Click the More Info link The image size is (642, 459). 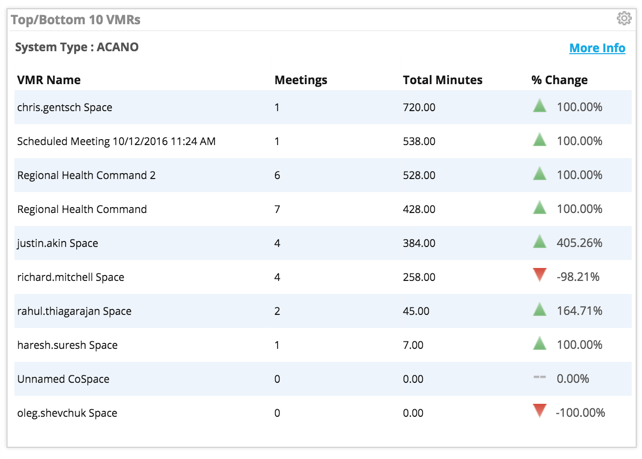pos(597,48)
